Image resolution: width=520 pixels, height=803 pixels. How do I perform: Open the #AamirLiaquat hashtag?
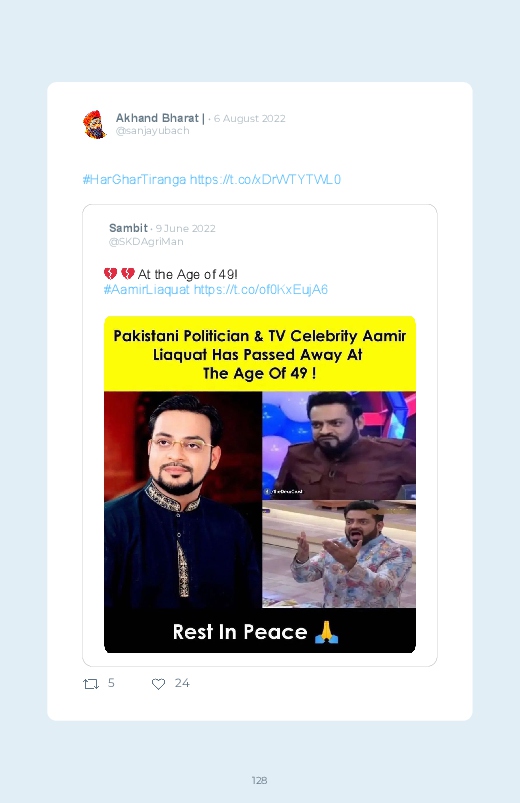pyautogui.click(x=147, y=290)
